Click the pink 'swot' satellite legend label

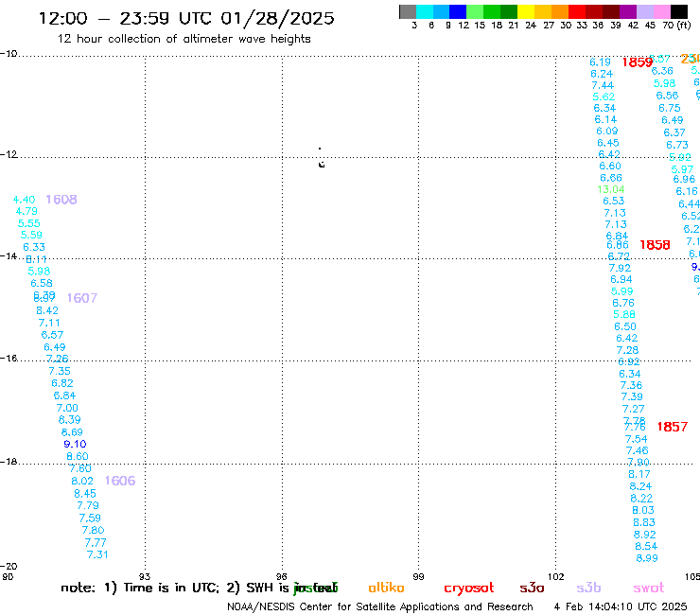coord(649,589)
